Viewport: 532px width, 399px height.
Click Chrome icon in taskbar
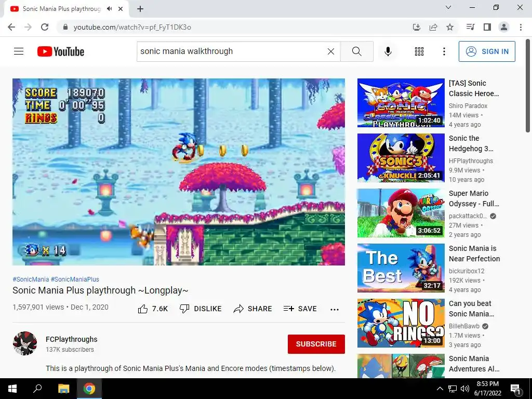(x=89, y=389)
